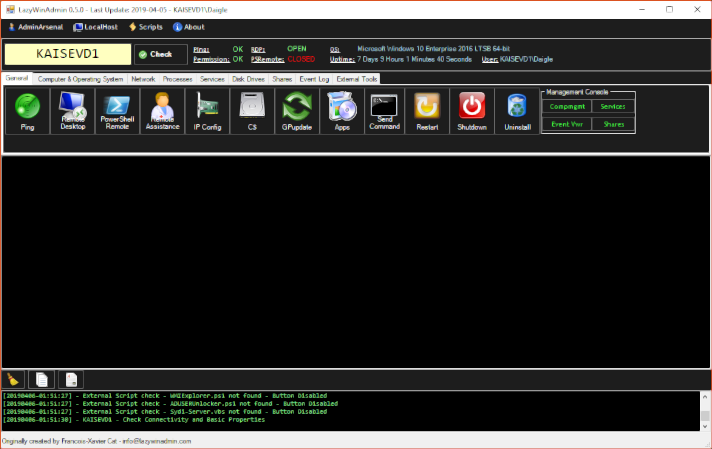The image size is (712, 449).
Task: Open About menu
Action: coord(189,27)
